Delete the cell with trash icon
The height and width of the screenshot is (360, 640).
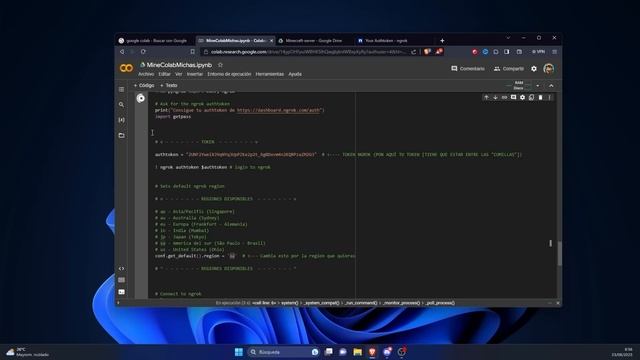(540, 98)
